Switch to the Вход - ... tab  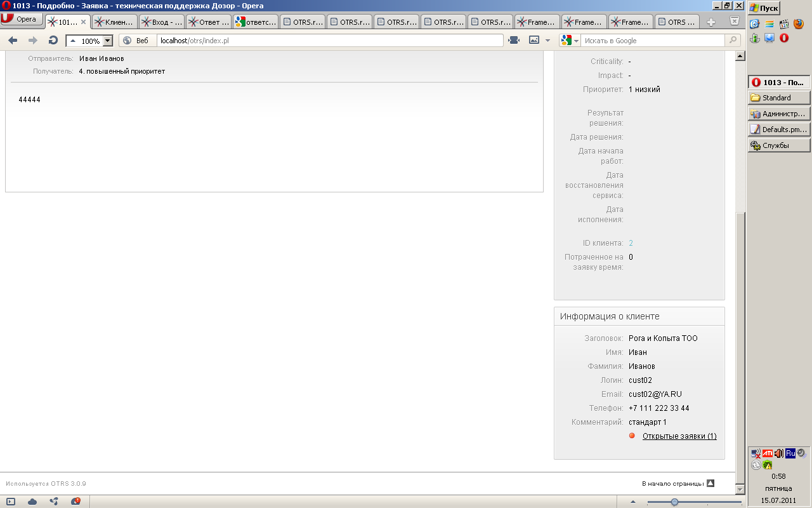pyautogui.click(x=161, y=22)
